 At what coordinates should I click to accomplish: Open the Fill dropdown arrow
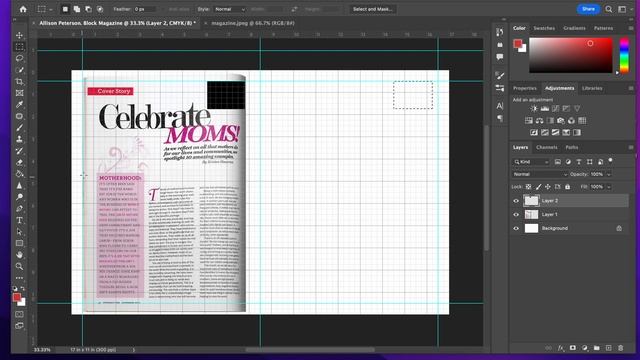pyautogui.click(x=609, y=187)
